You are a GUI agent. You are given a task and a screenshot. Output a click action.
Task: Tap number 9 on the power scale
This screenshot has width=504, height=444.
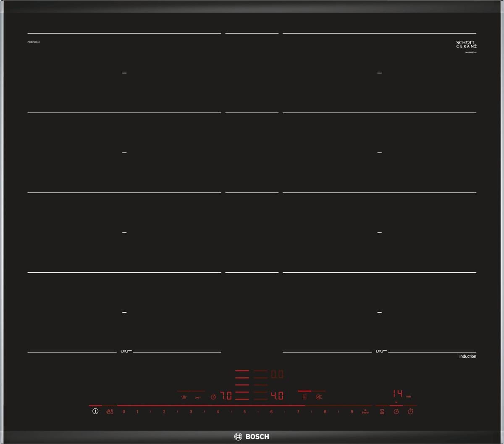pos(352,412)
